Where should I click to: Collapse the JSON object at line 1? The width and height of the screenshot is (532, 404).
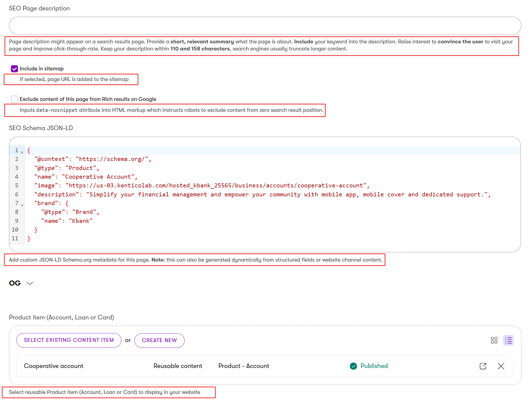coord(22,152)
